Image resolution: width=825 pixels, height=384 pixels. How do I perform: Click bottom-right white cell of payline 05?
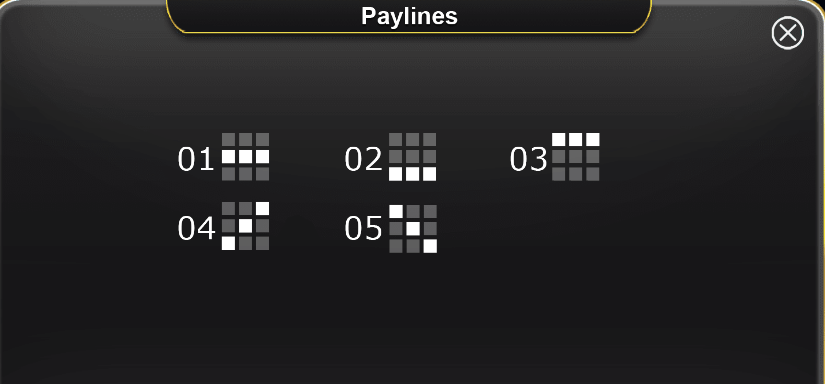tap(430, 246)
